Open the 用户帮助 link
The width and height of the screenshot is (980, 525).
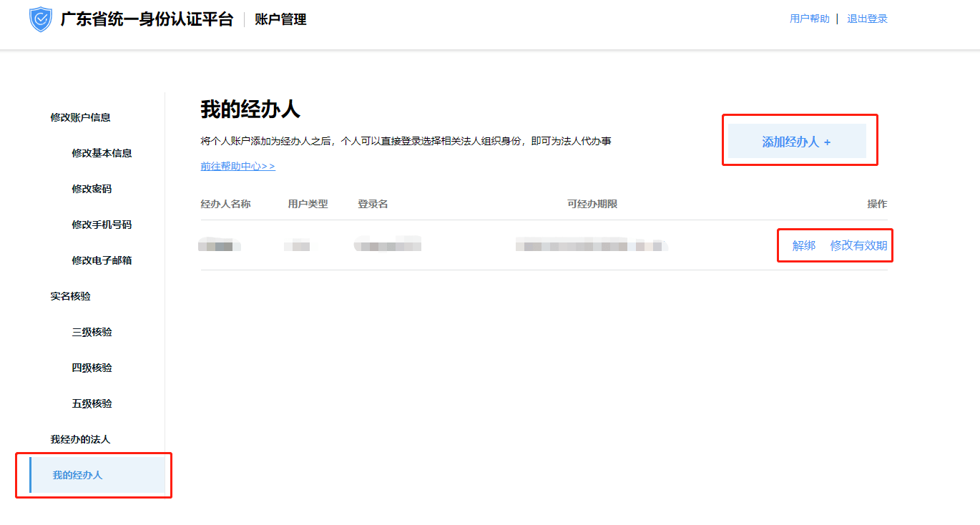[809, 19]
